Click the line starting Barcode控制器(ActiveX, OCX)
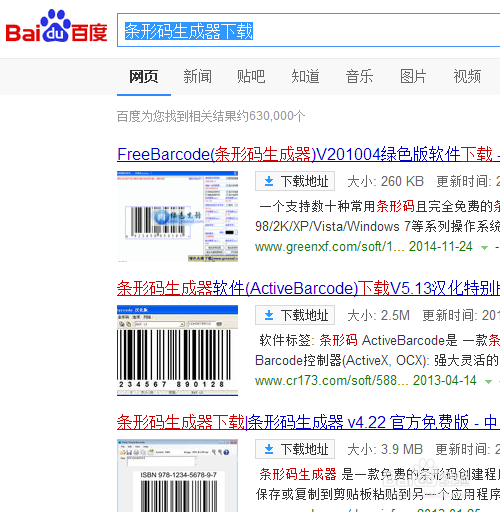 (377, 361)
